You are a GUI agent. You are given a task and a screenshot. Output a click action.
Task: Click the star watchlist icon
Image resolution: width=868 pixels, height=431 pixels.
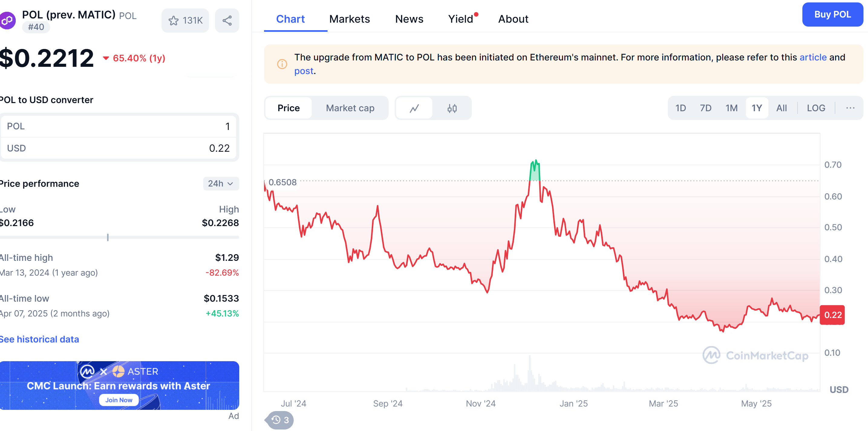coord(174,21)
